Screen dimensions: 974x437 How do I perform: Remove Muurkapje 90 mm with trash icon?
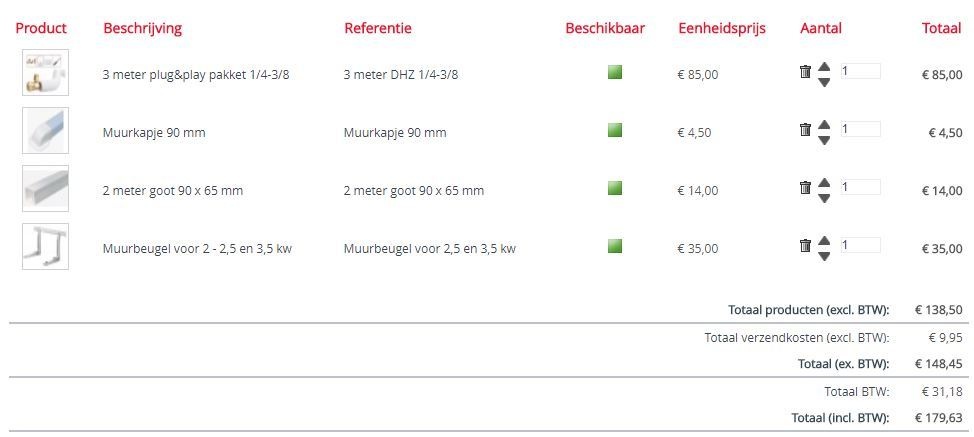[x=805, y=130]
